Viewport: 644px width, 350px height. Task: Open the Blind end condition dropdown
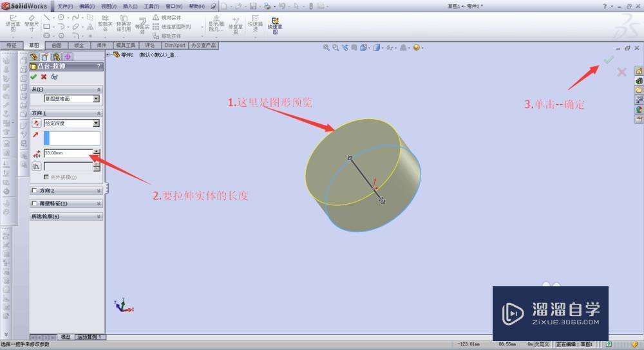96,123
